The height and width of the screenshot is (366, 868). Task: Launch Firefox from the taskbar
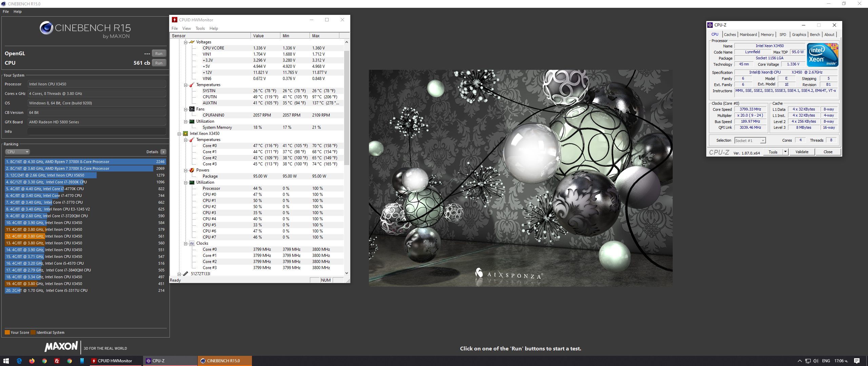pyautogui.click(x=32, y=361)
